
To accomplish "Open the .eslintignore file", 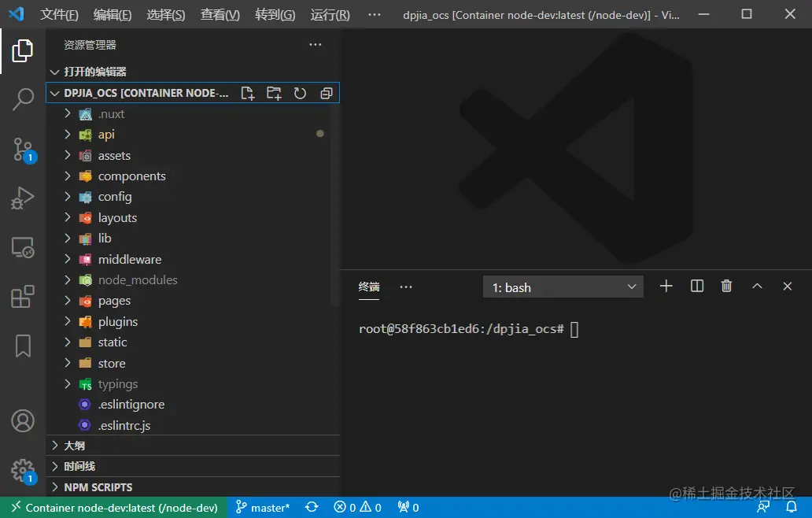I will [193, 405].
